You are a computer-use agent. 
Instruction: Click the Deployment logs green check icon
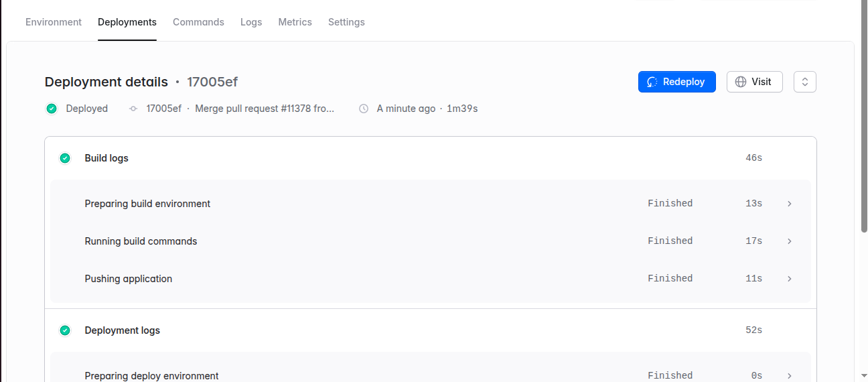click(x=65, y=330)
